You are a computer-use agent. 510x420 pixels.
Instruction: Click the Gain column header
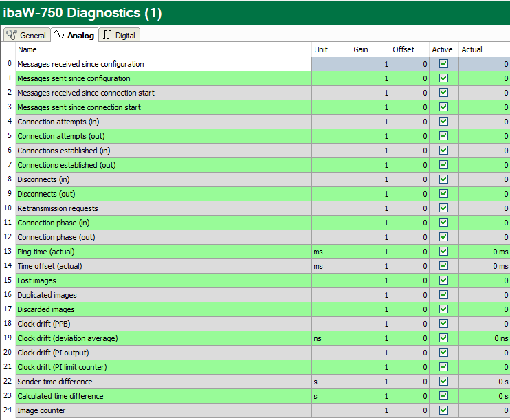pyautogui.click(x=370, y=49)
